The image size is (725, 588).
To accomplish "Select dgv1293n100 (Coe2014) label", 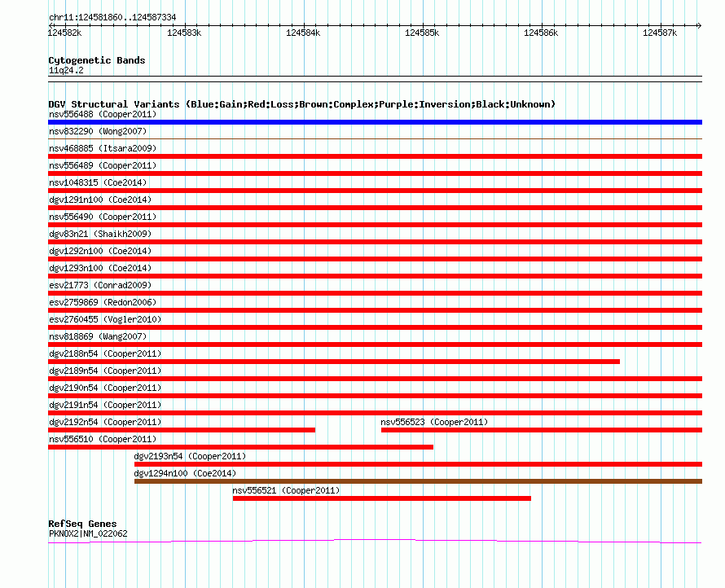I will click(100, 268).
